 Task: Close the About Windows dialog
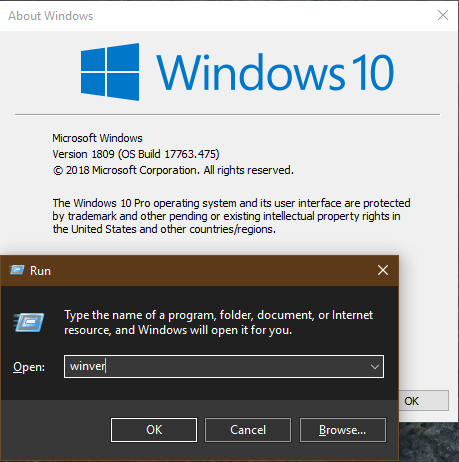tap(443, 15)
